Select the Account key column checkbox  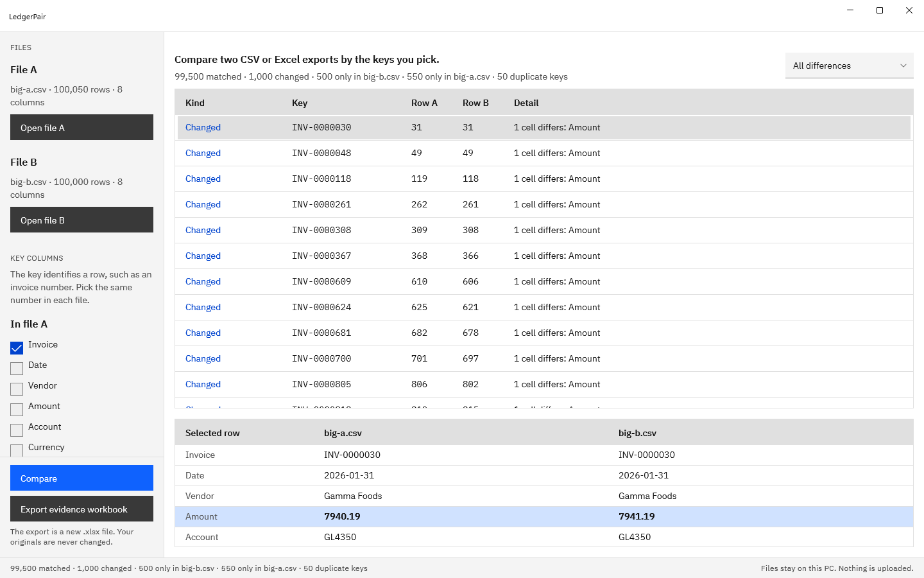click(17, 430)
